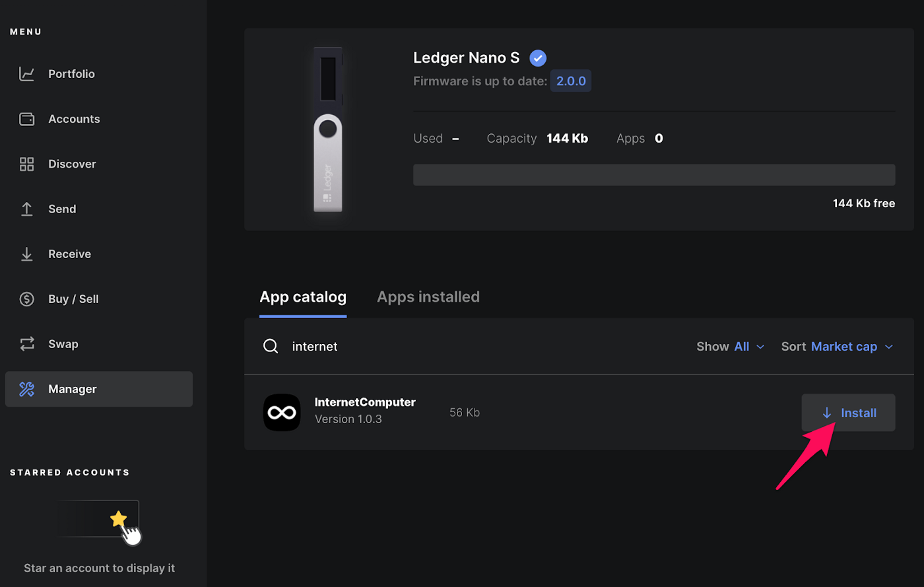The height and width of the screenshot is (587, 924).
Task: Click the device storage usage bar
Action: (x=654, y=175)
